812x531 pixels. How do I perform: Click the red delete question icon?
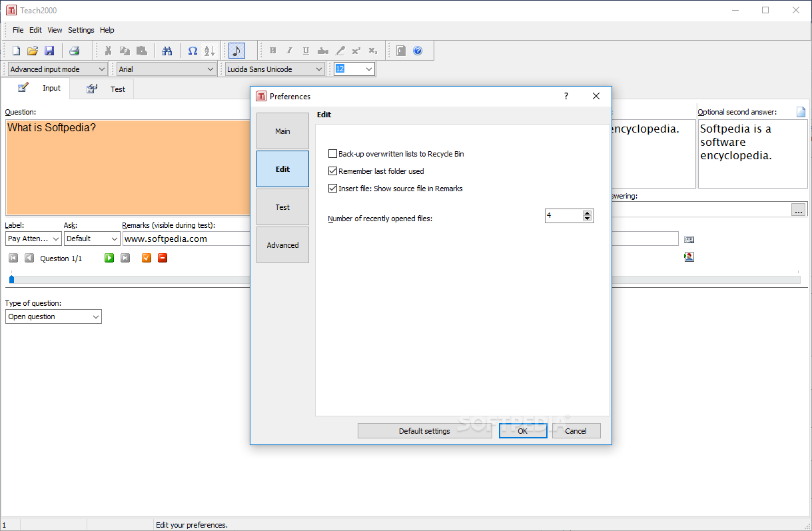coord(163,258)
